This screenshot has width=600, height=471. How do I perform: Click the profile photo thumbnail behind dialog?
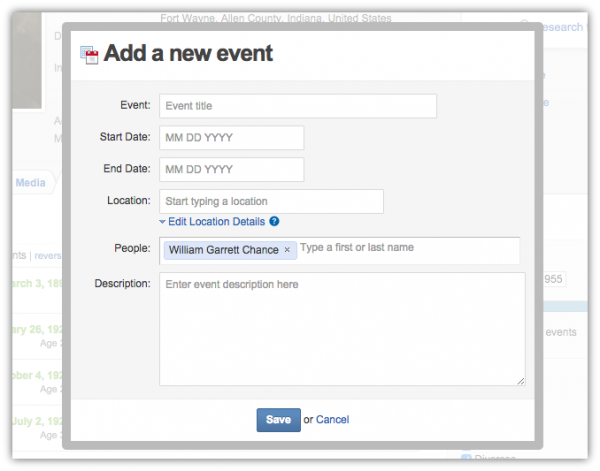(x=27, y=60)
